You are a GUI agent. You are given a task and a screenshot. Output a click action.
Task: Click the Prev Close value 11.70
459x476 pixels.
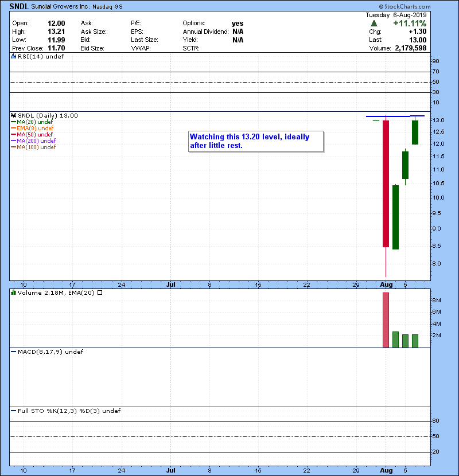tap(56, 48)
